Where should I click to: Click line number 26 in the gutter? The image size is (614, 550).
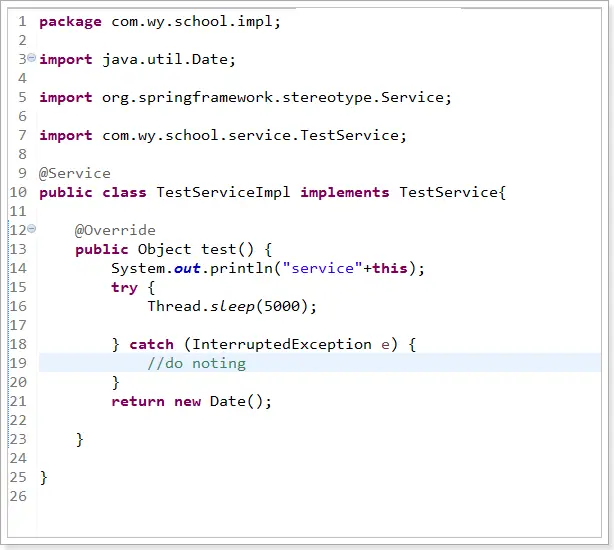coord(18,497)
